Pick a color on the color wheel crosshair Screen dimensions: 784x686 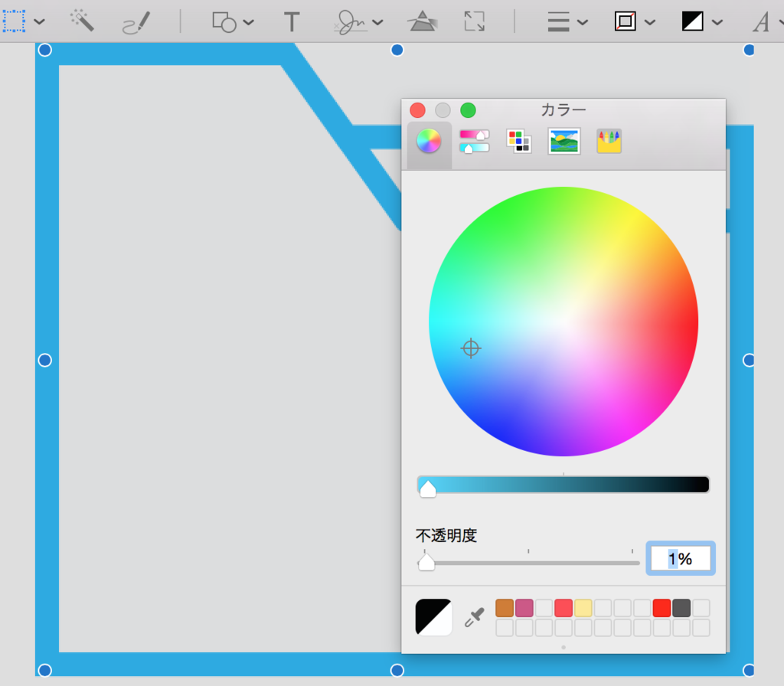point(471,348)
